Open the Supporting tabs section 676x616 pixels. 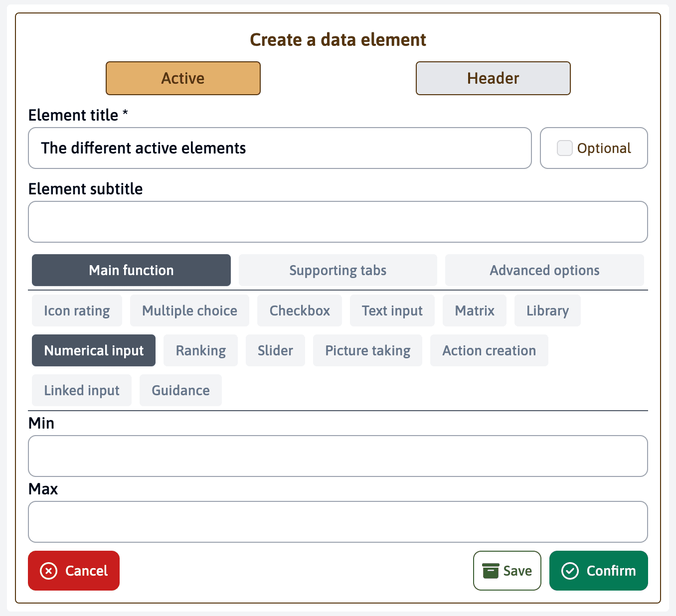tap(338, 270)
